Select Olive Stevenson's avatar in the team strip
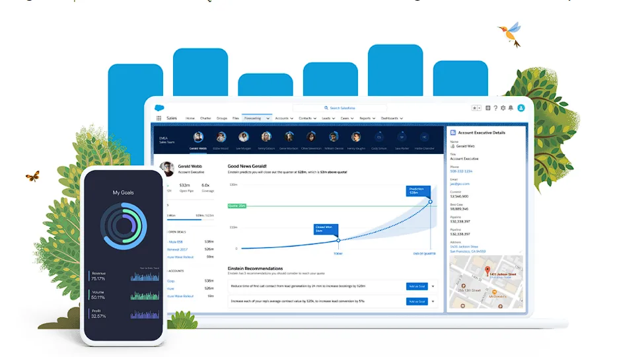 [x=311, y=137]
